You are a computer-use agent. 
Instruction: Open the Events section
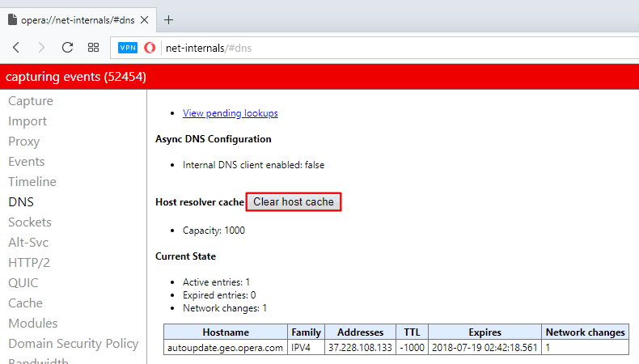click(27, 162)
